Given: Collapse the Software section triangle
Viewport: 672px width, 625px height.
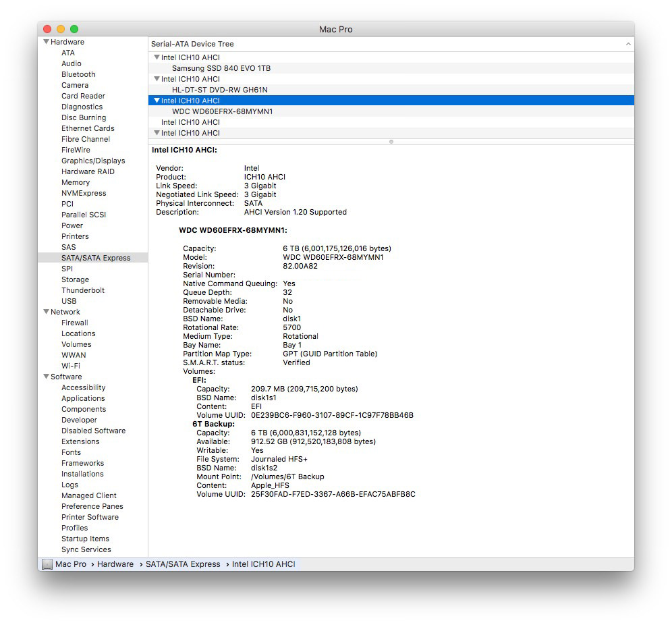Looking at the screenshot, I should [46, 377].
